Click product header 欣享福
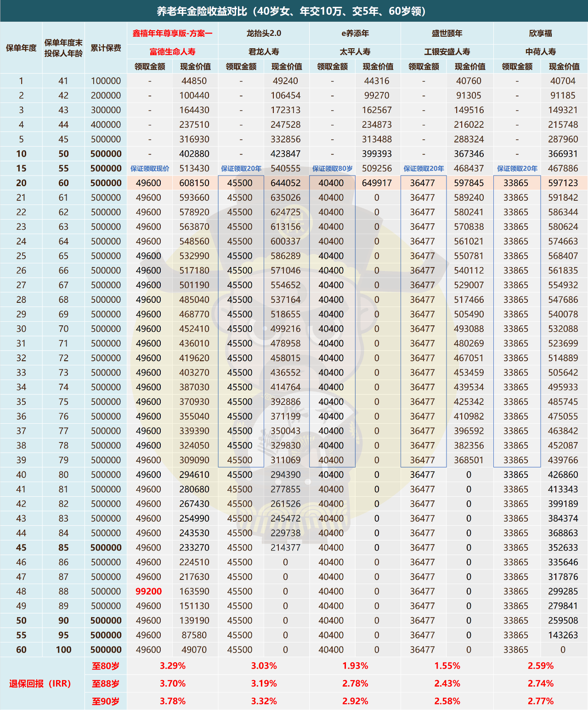588x710 pixels. tap(541, 33)
